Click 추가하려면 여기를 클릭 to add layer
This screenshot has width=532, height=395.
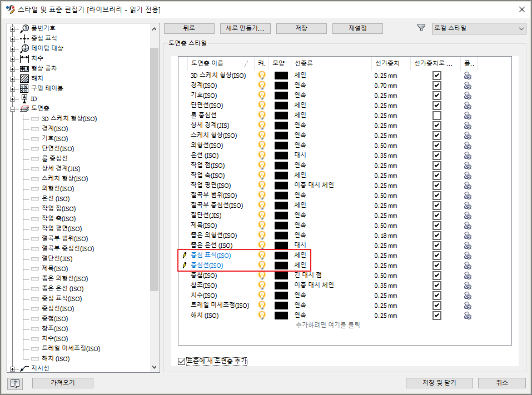click(x=328, y=325)
